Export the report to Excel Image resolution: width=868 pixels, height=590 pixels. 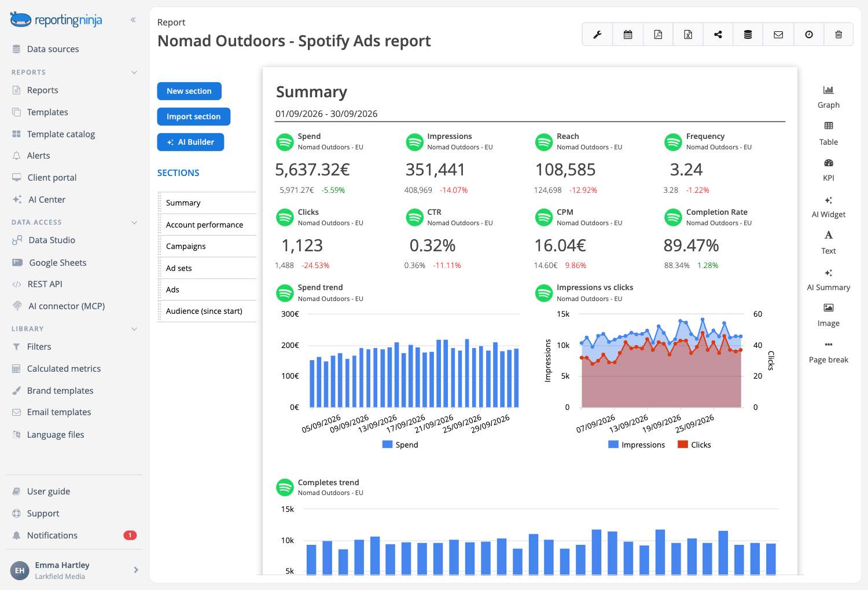click(688, 35)
